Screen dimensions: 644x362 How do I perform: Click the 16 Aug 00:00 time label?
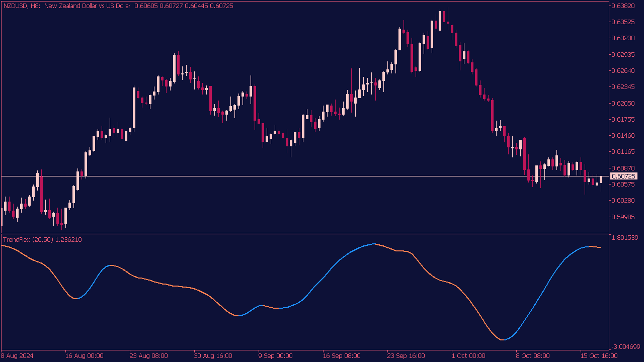click(85, 356)
